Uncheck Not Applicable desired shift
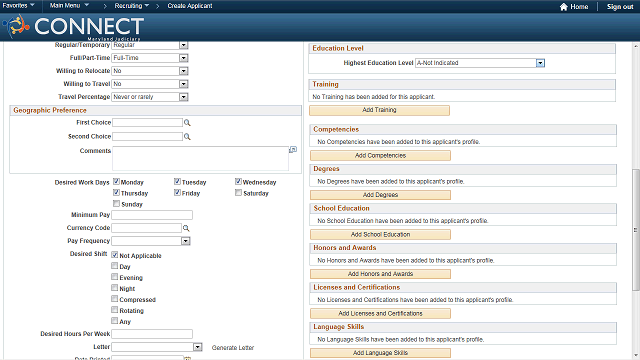This screenshot has height=360, width=640. pyautogui.click(x=115, y=255)
